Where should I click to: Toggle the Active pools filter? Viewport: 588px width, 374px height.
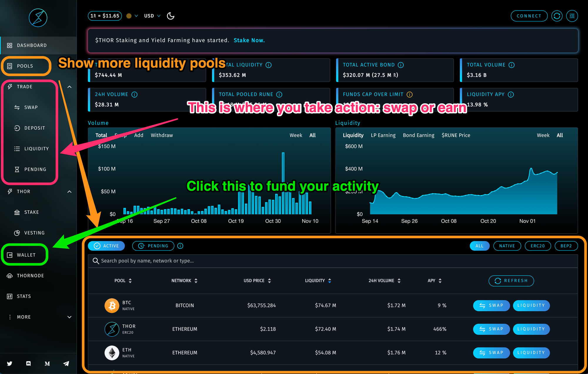pyautogui.click(x=106, y=246)
